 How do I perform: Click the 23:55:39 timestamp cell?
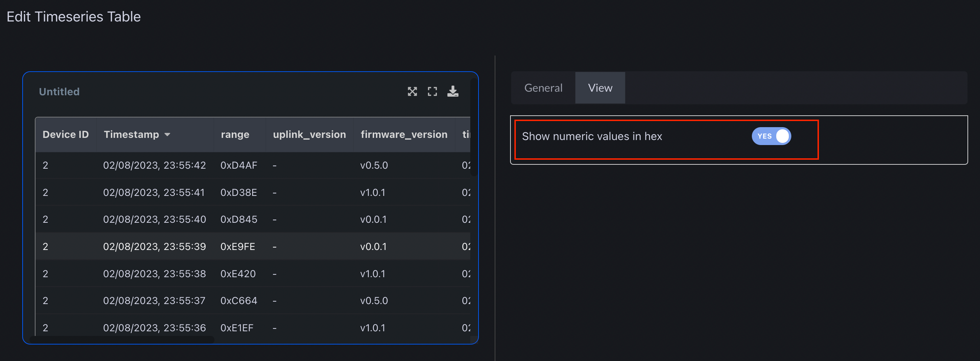tap(154, 247)
